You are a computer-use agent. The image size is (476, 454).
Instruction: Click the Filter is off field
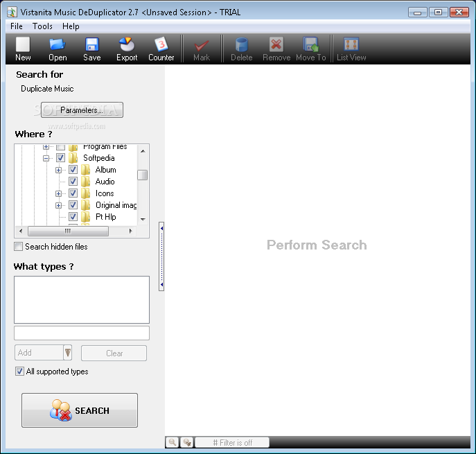click(x=232, y=442)
